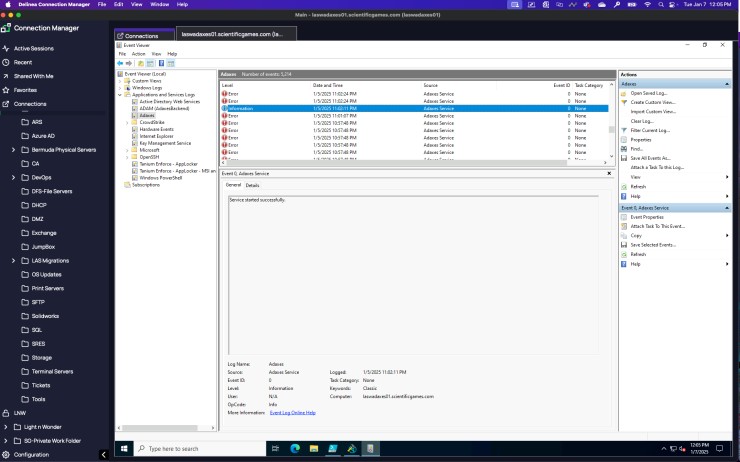
Task: Open Task View on Windows taskbar
Action: pyautogui.click(x=276, y=448)
